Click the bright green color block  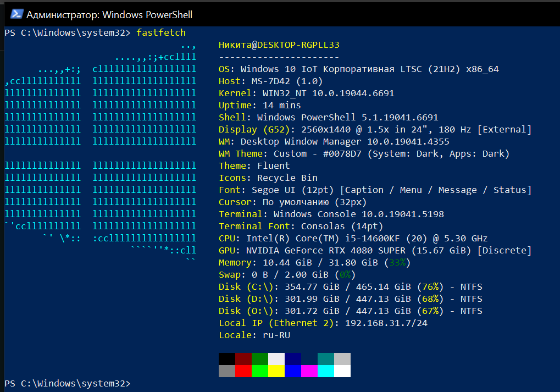click(x=259, y=371)
